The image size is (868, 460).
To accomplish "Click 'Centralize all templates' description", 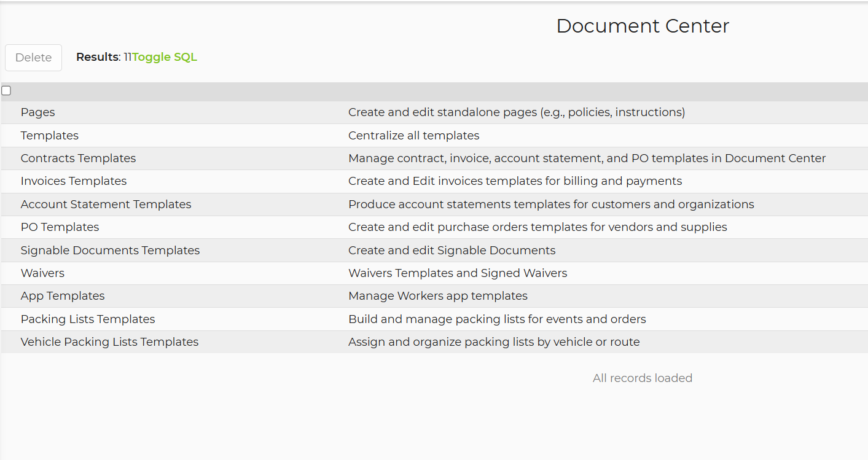I will click(413, 136).
